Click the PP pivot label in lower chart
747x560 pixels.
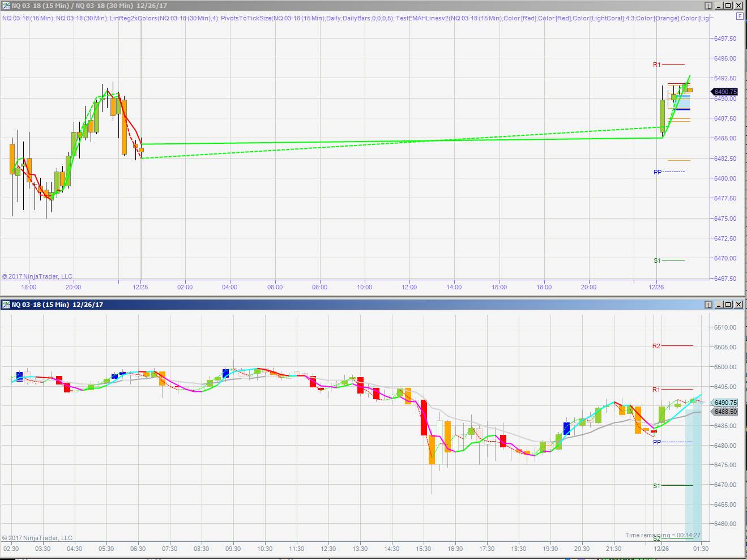pos(657,442)
